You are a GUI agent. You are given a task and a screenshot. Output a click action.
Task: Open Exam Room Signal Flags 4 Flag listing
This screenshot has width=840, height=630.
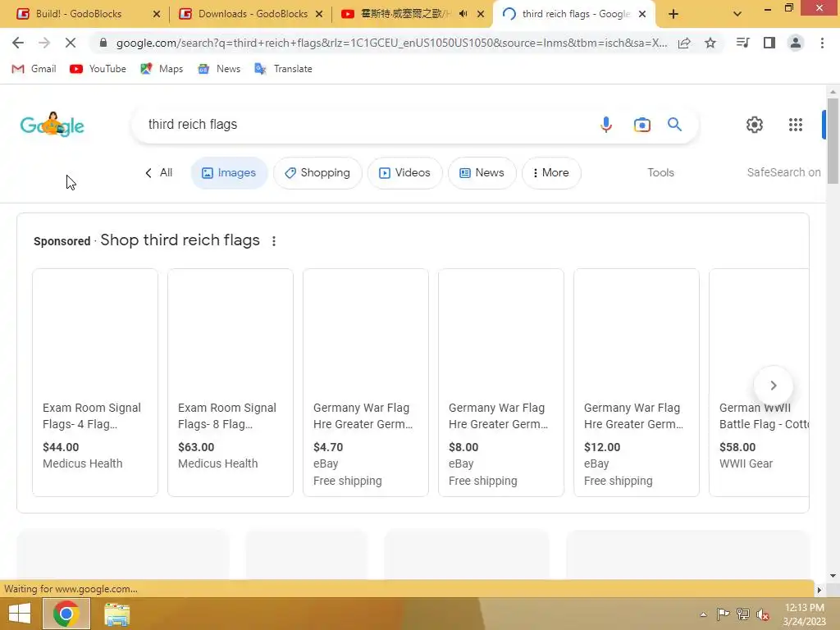(95, 382)
